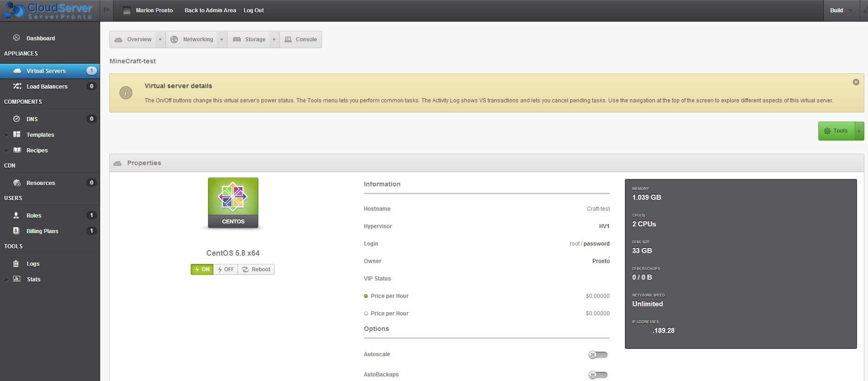The width and height of the screenshot is (868, 381).
Task: Click the Recipes book icon
Action: [17, 150]
